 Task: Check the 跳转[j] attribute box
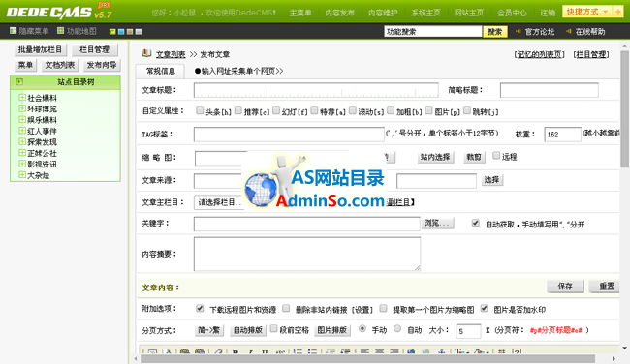(467, 110)
